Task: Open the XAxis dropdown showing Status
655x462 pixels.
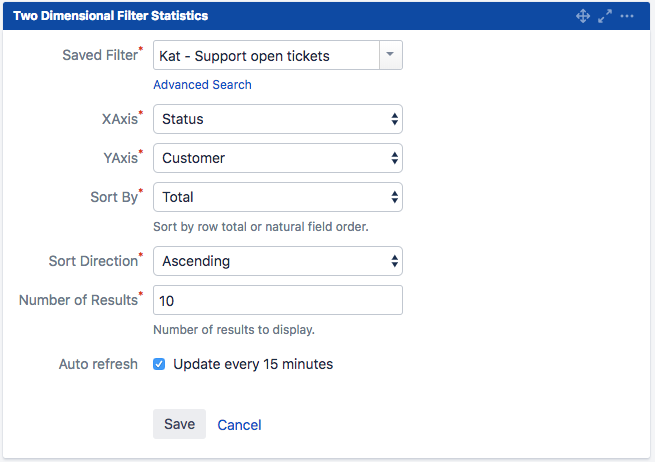Action: pyautogui.click(x=278, y=119)
